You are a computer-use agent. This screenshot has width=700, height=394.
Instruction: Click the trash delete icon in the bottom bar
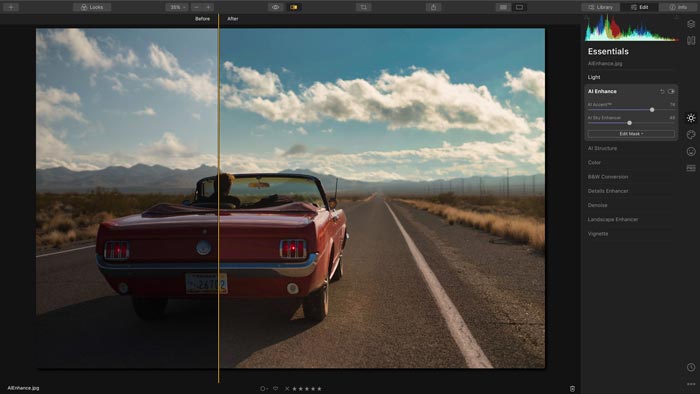click(572, 389)
